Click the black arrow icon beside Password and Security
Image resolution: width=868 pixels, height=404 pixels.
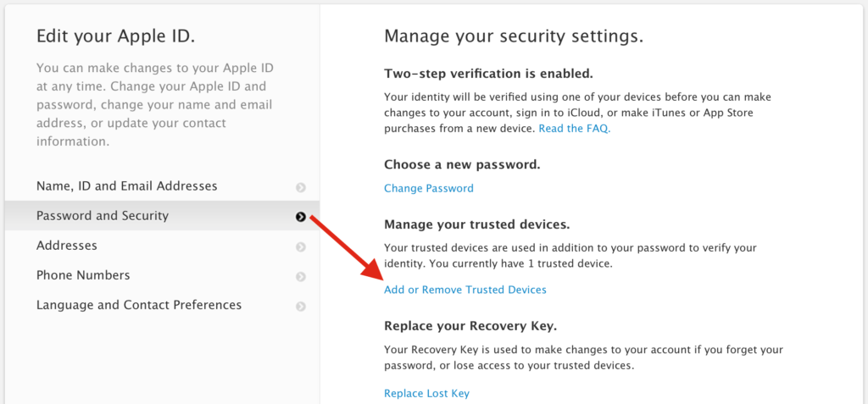click(301, 217)
